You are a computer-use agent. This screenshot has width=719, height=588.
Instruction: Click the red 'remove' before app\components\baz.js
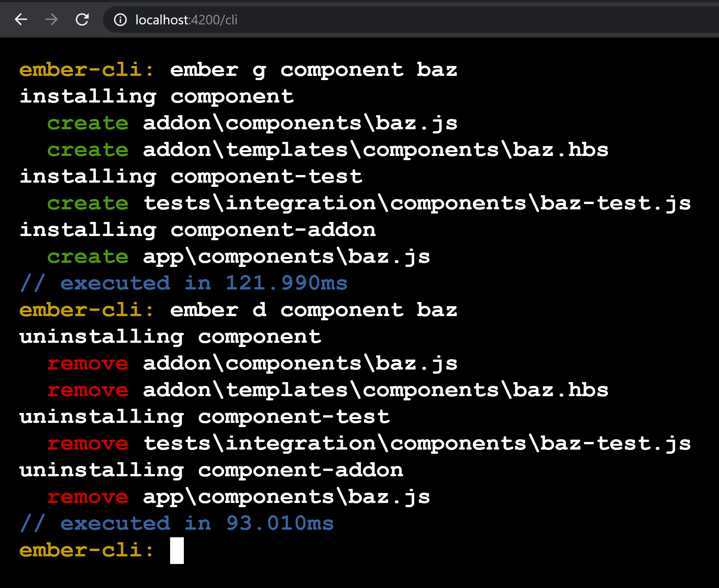(88, 497)
